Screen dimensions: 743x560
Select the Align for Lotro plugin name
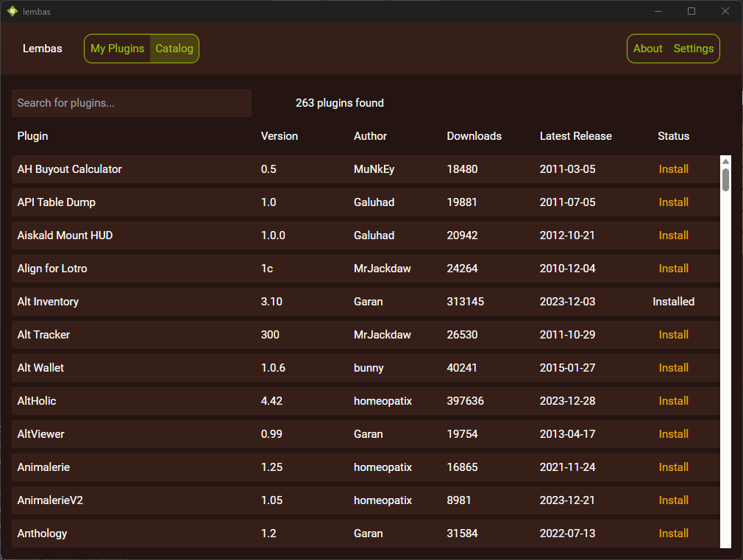(x=52, y=269)
